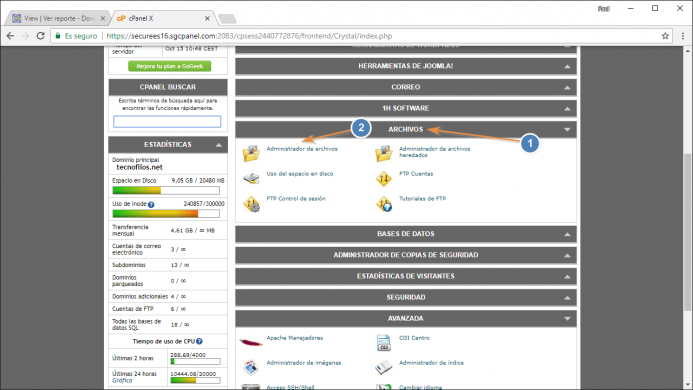Screen dimensions: 693x390
Task: Click the Últimas 2 horas CPU usage bar
Action: [x=195, y=361]
